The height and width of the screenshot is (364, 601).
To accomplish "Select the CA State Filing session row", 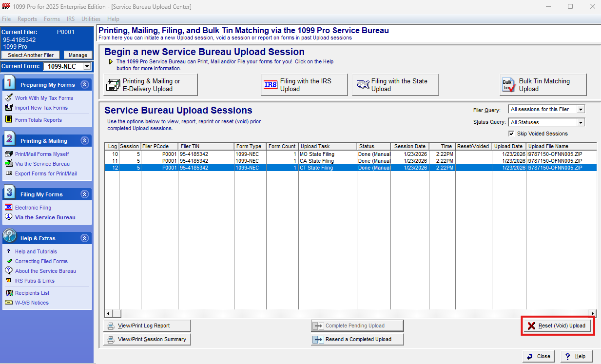I will pos(317,161).
